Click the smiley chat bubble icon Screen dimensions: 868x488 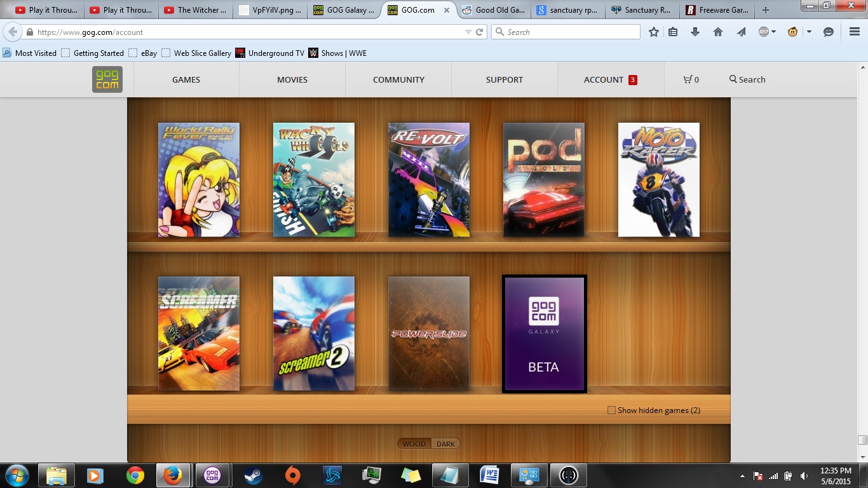click(x=829, y=32)
